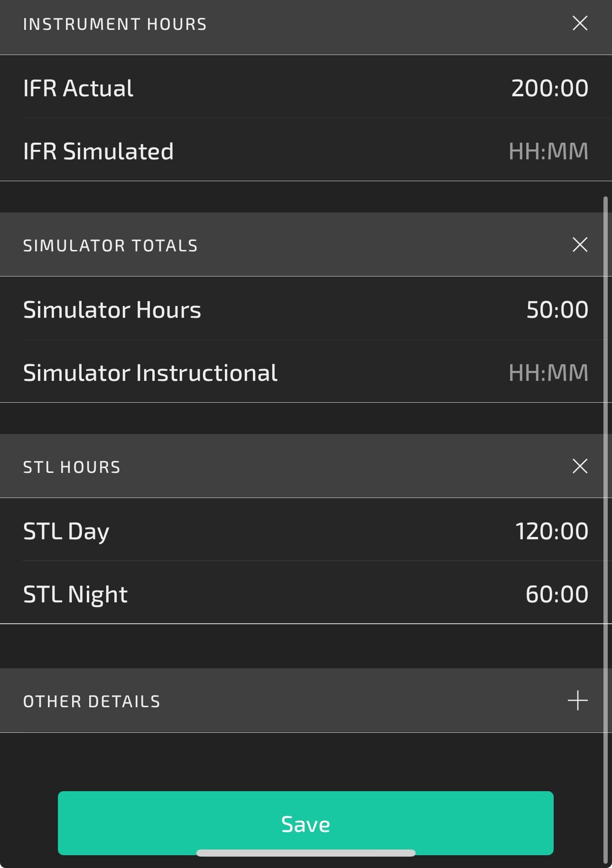Tap the STL HOURS section header
The width and height of the screenshot is (612, 868).
click(x=72, y=467)
